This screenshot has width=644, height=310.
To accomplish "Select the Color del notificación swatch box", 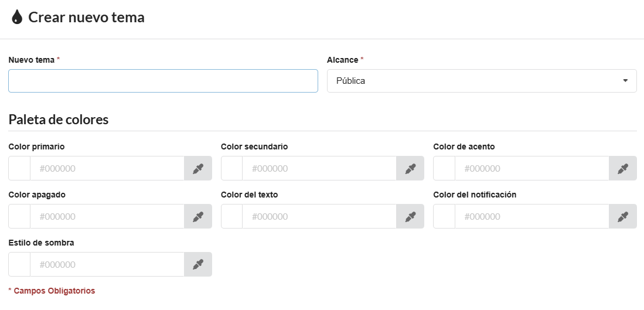I will point(444,217).
